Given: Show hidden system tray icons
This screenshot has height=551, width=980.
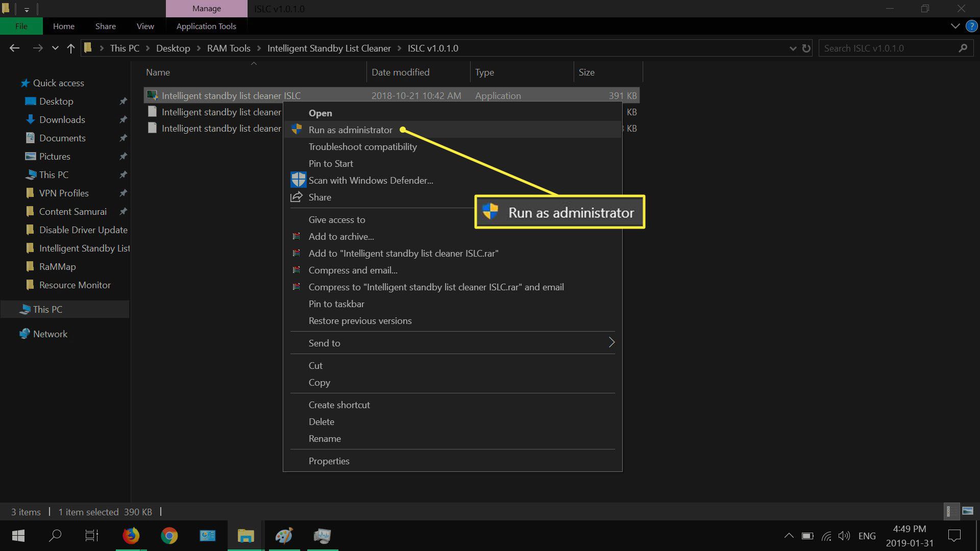Looking at the screenshot, I should coord(789,536).
